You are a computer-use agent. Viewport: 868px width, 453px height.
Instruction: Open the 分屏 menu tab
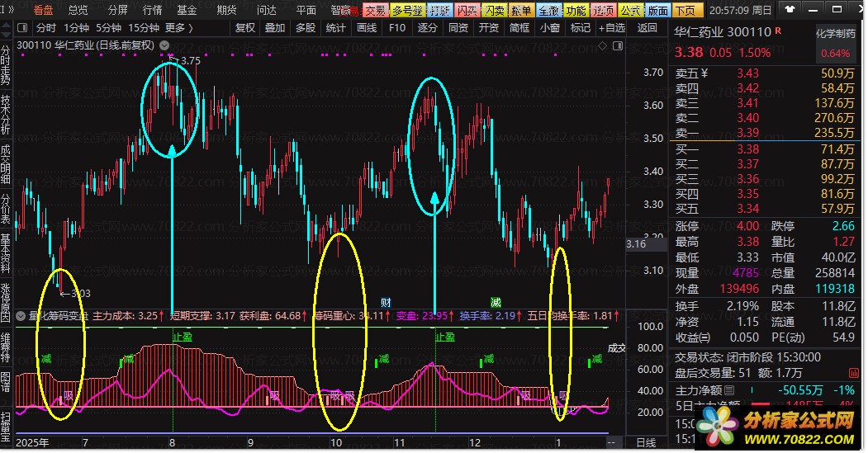coord(117,10)
